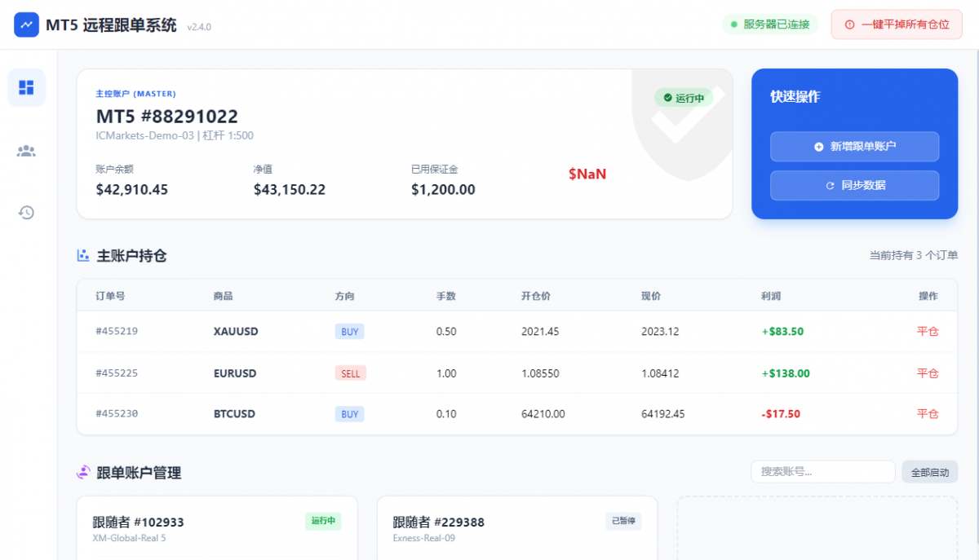Open the follower accounts group icon
This screenshot has height=560, width=979.
26,151
